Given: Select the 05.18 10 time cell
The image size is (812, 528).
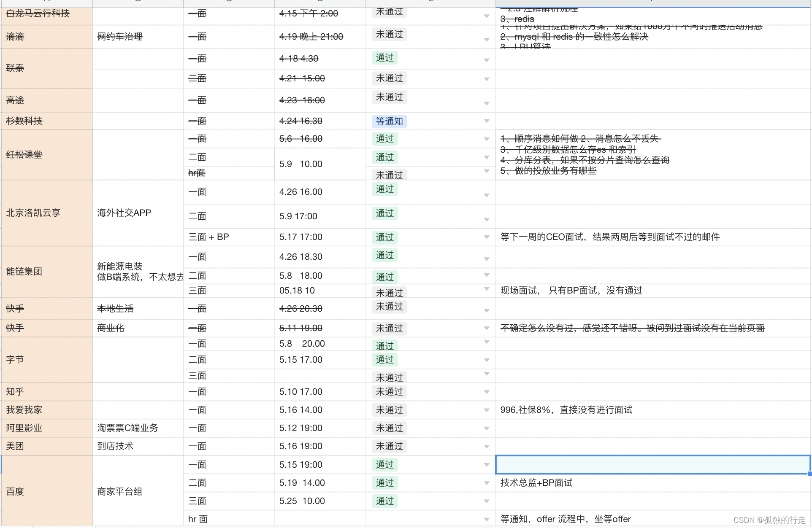Looking at the screenshot, I should pyautogui.click(x=320, y=291).
